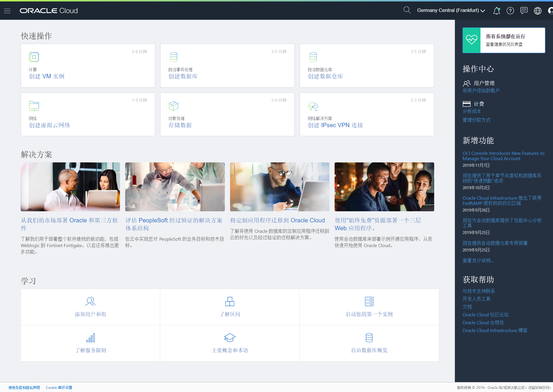
Task: Open the notifications bell icon
Action: [497, 11]
